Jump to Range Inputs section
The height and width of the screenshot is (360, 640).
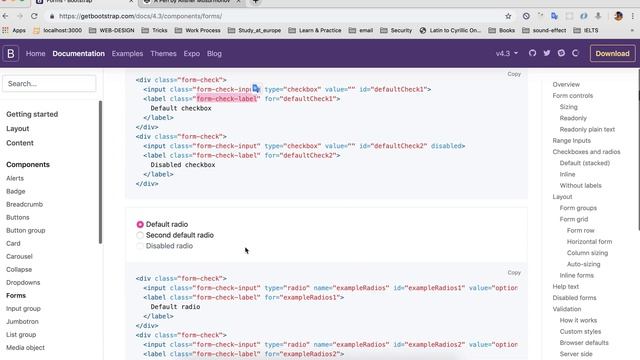[571, 140]
